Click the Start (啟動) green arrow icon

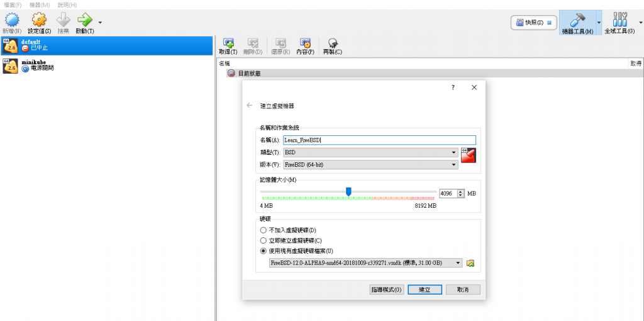85,20
